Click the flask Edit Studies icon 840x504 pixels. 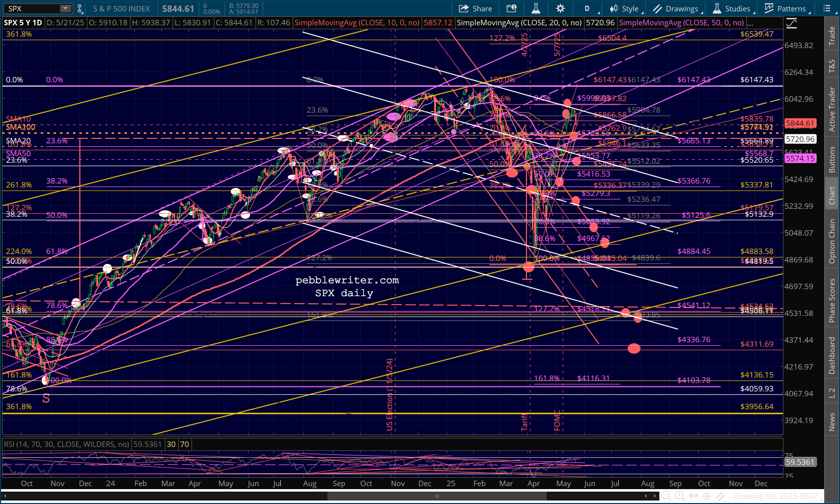[536, 8]
